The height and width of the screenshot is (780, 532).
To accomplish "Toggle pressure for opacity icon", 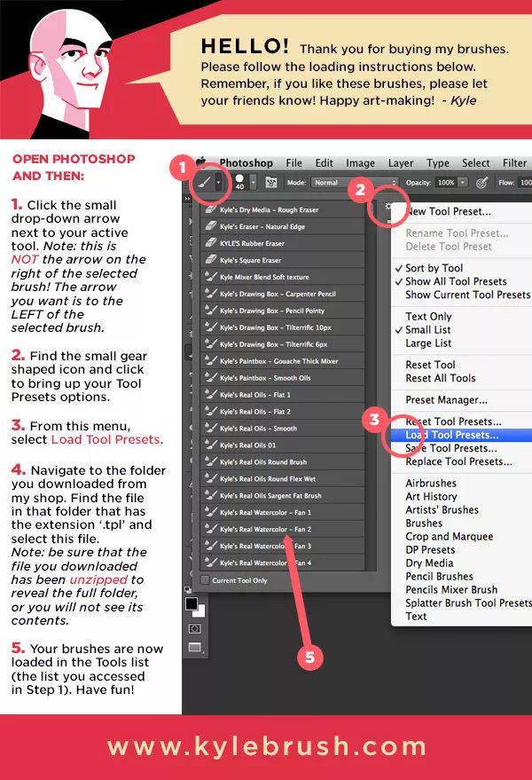I will pos(481,183).
